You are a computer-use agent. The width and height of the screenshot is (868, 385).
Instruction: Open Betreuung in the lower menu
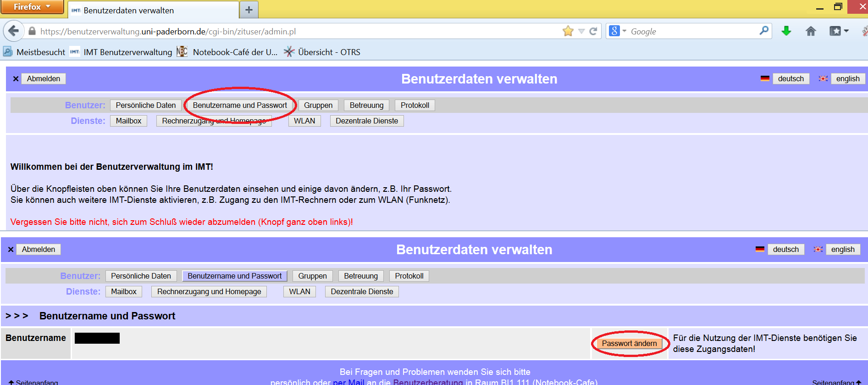[361, 276]
